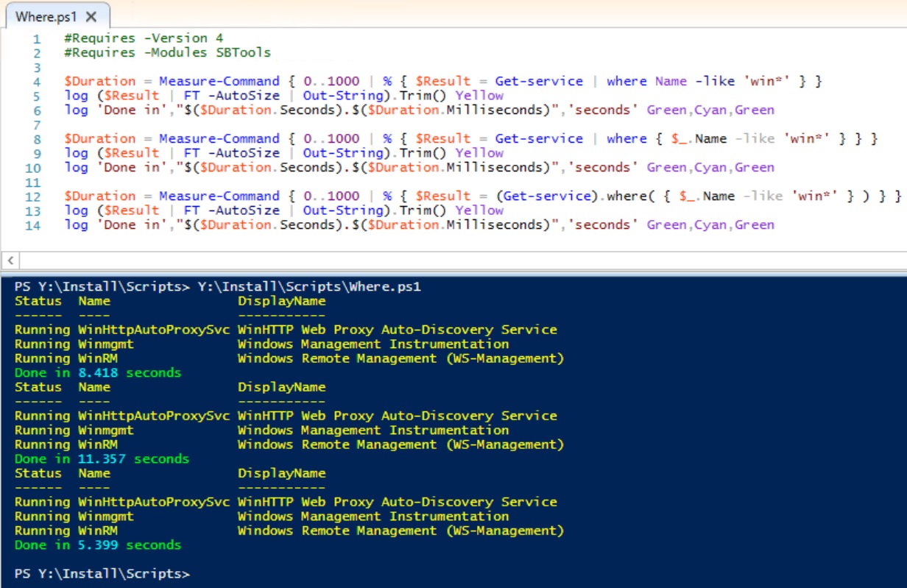Click the horizontal scrollbar left arrow
This screenshot has width=907, height=588.
point(10,260)
